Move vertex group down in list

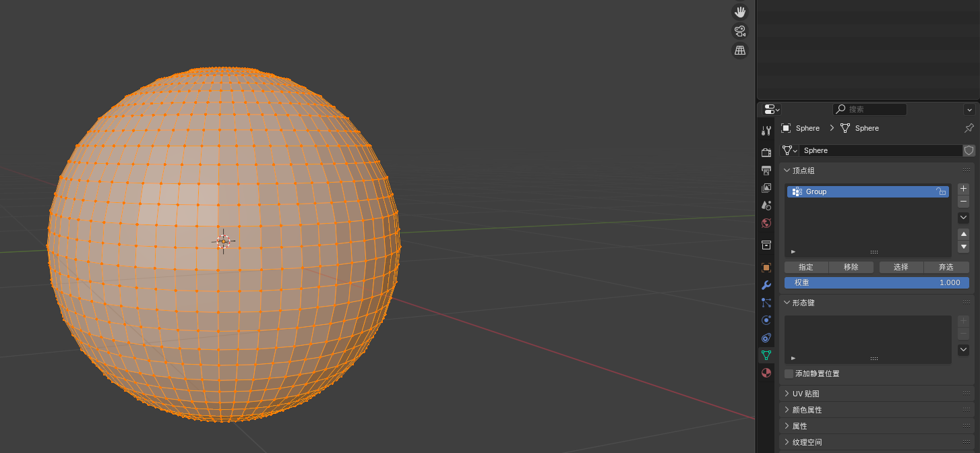coord(964,247)
